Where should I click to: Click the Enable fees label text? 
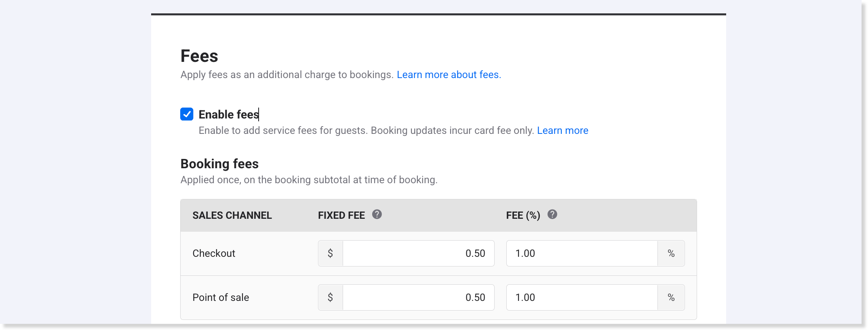tap(228, 114)
